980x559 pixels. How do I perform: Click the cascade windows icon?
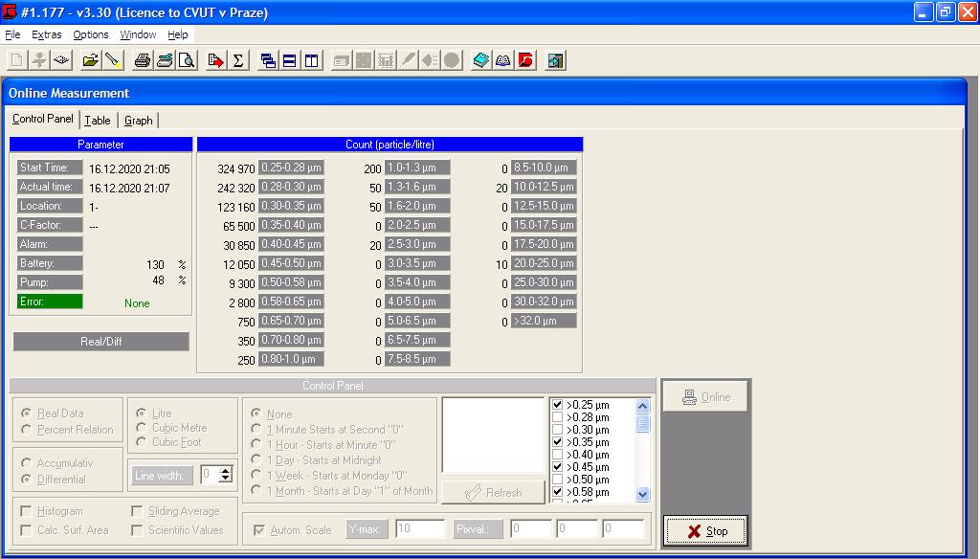268,60
